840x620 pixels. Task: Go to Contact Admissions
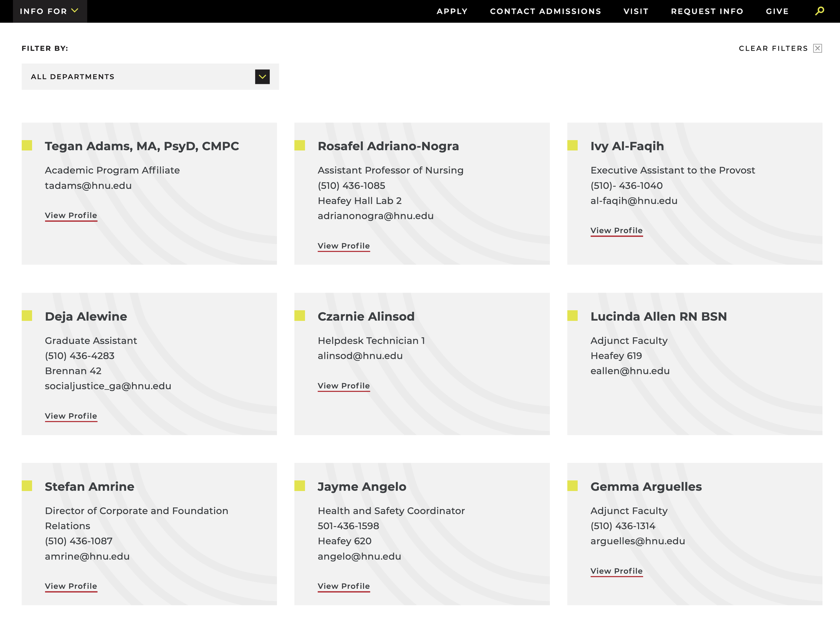(x=545, y=11)
